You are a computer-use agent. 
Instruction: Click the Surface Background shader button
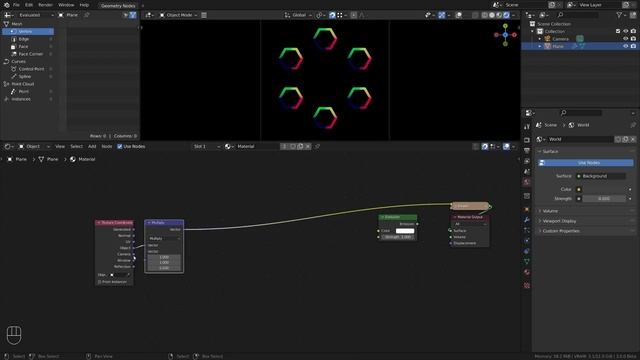pyautogui.click(x=601, y=176)
